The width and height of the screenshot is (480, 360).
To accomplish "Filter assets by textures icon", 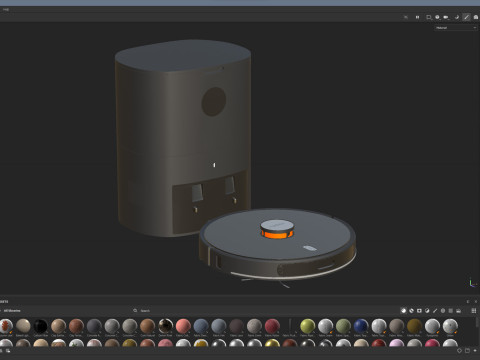I will [451, 311].
